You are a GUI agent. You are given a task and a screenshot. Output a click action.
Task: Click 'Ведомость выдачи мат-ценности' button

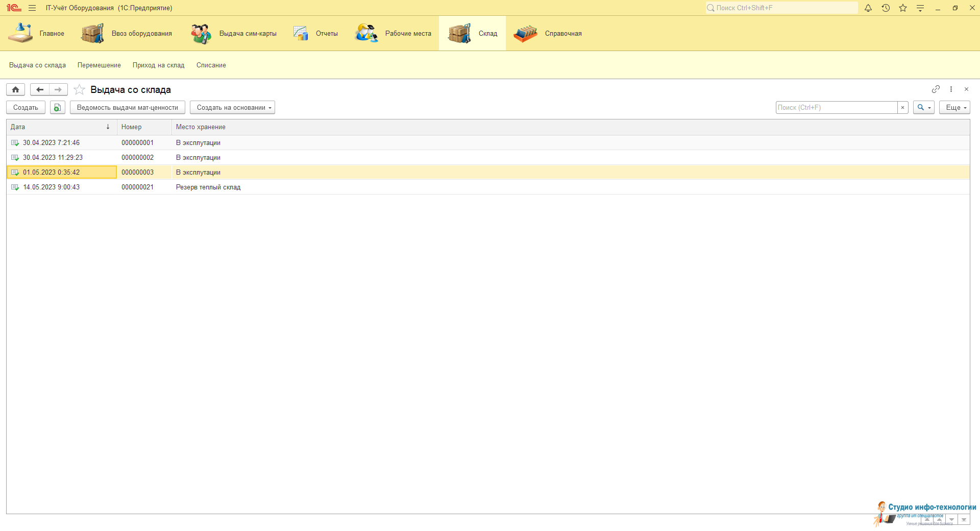127,108
